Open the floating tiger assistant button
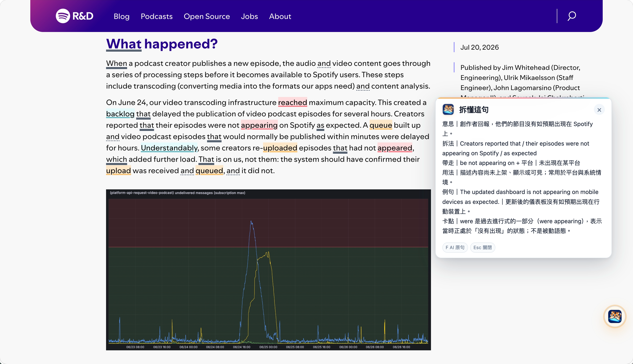This screenshot has height=364, width=633. 614,316
